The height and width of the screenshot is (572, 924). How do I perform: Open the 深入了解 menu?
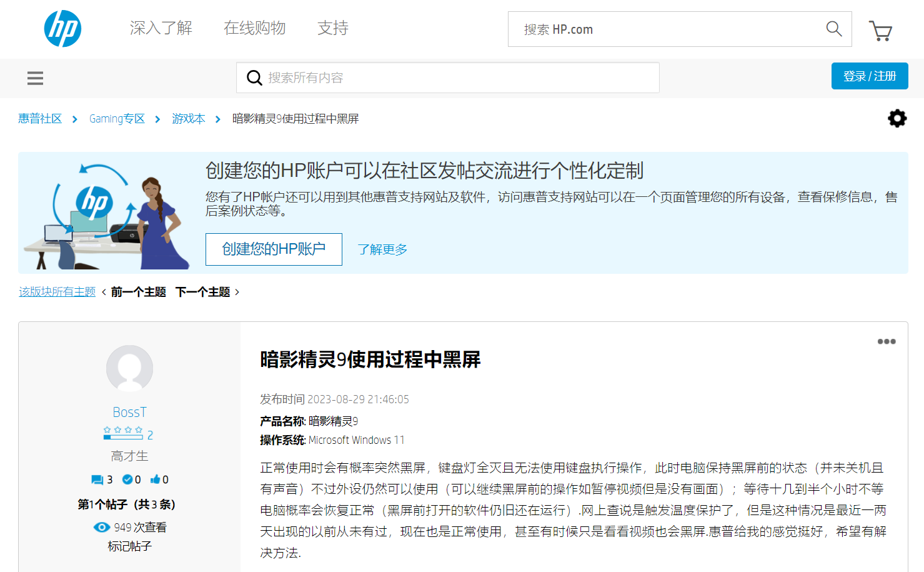pos(161,28)
